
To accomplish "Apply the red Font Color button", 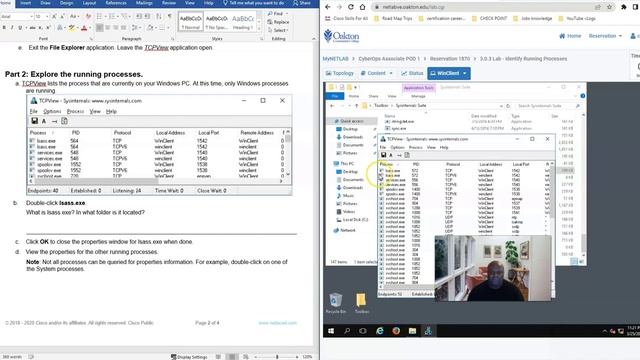I will coord(84,28).
